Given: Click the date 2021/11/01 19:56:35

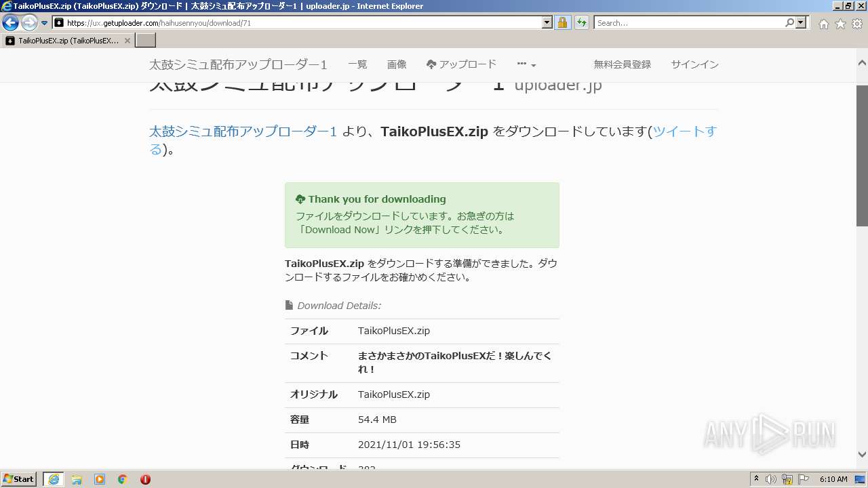Looking at the screenshot, I should [x=409, y=445].
